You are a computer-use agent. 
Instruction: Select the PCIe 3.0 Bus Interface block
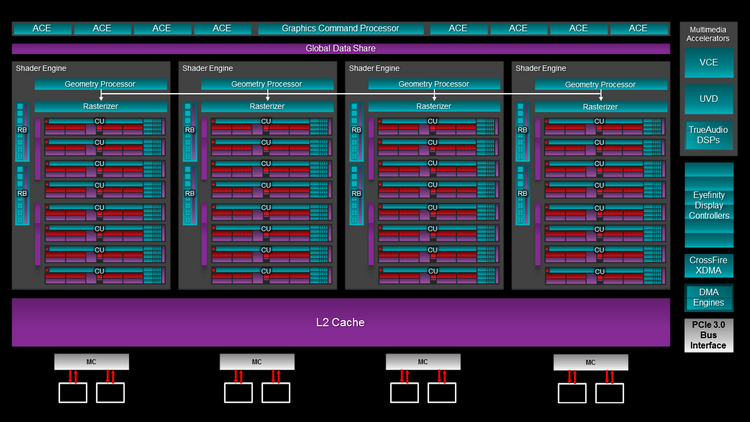[709, 335]
